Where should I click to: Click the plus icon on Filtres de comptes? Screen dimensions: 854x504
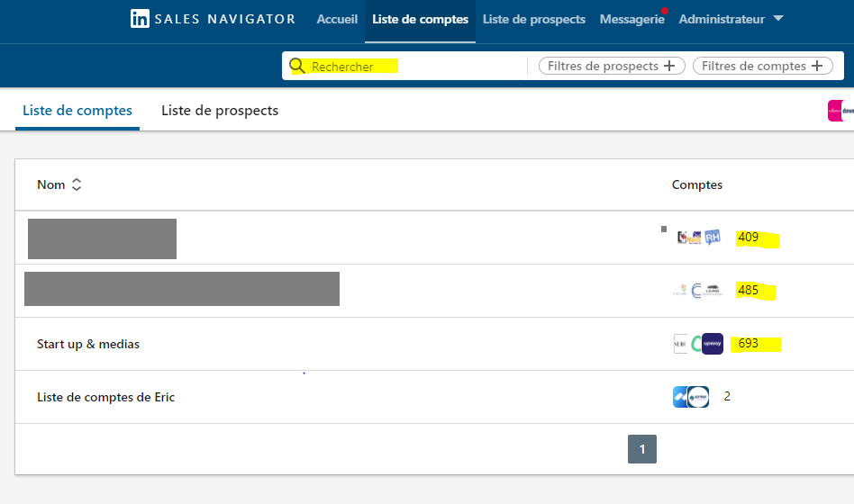pyautogui.click(x=817, y=66)
